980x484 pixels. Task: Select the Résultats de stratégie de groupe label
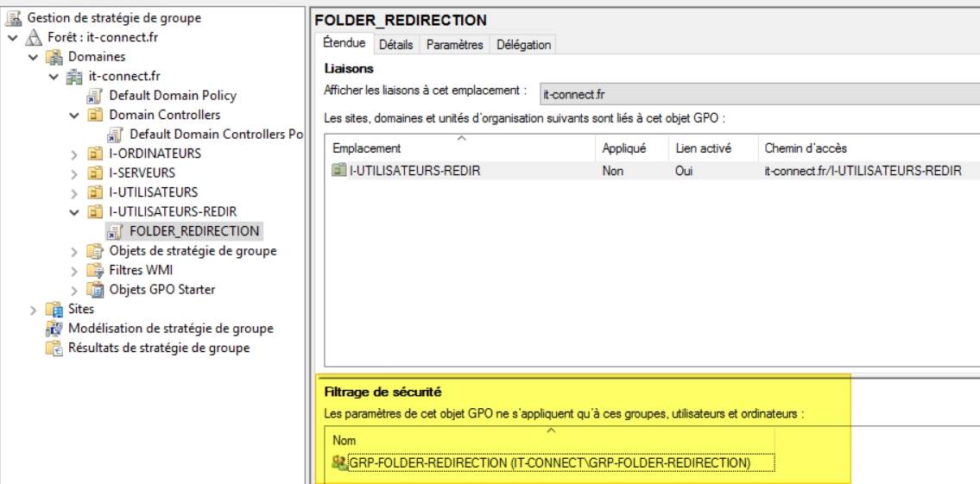point(159,348)
